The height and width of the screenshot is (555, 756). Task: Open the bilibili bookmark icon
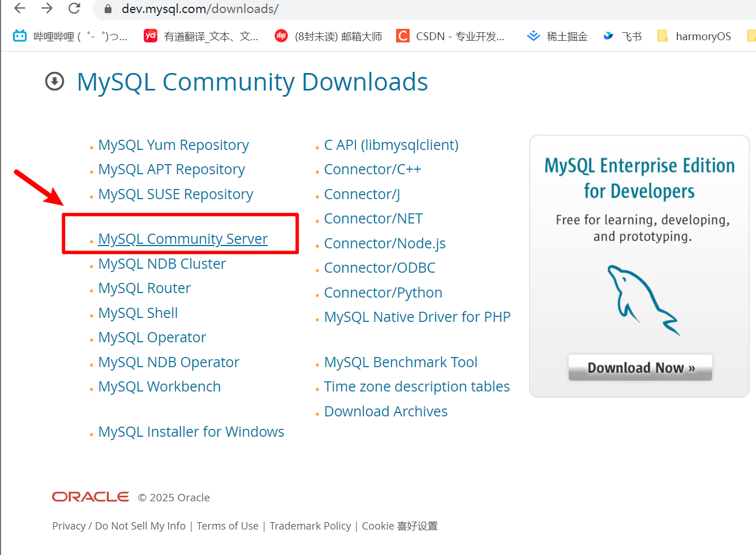click(x=20, y=36)
